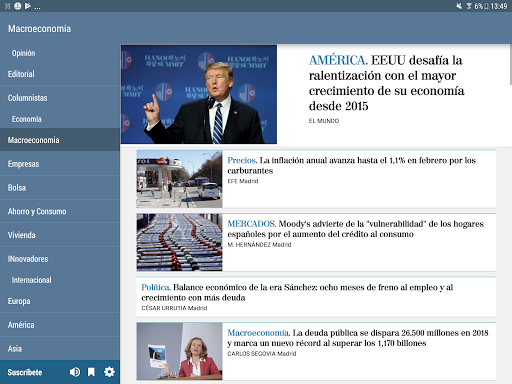This screenshot has width=512, height=384.
Task: Tap the play store icon in the status bar
Action: 28,6
